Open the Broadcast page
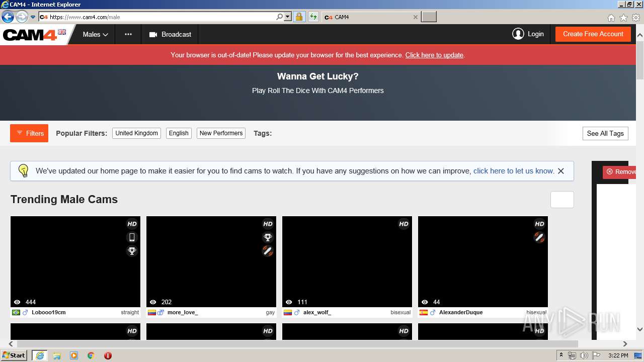The width and height of the screenshot is (644, 362). click(170, 35)
